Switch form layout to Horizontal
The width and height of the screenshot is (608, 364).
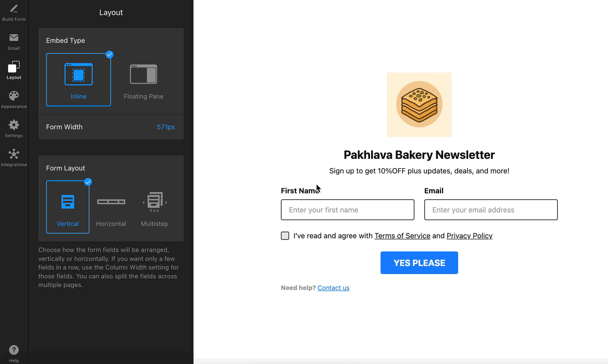tap(111, 207)
